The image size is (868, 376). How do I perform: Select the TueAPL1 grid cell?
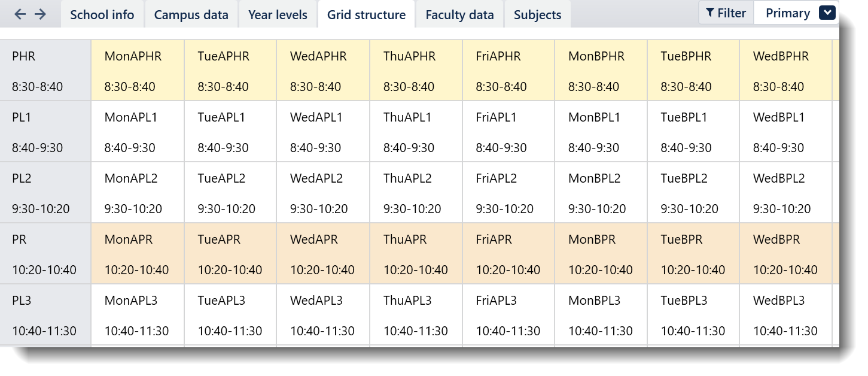(230, 132)
